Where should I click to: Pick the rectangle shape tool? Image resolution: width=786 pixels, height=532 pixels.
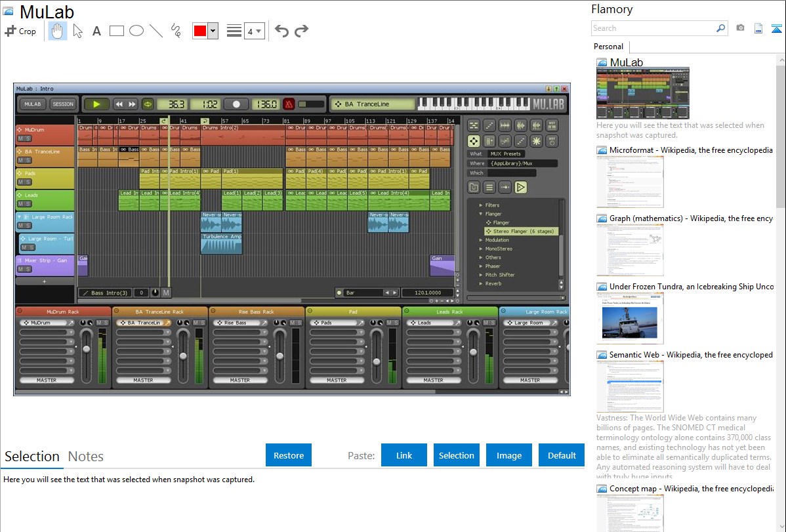tap(117, 31)
